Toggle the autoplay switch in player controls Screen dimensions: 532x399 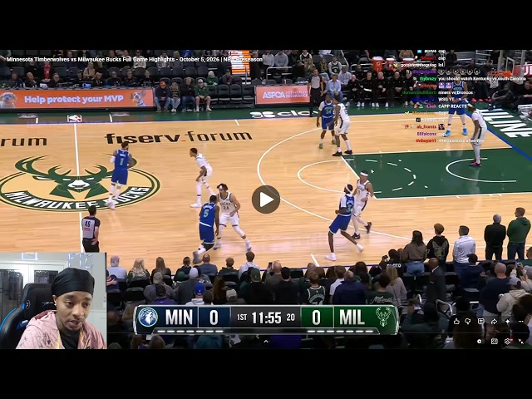point(480,342)
